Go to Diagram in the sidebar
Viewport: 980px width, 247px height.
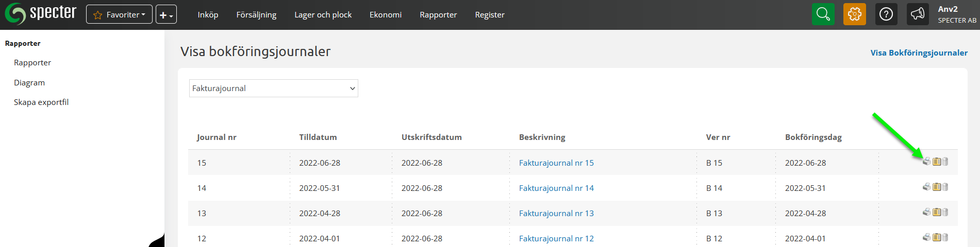(29, 83)
